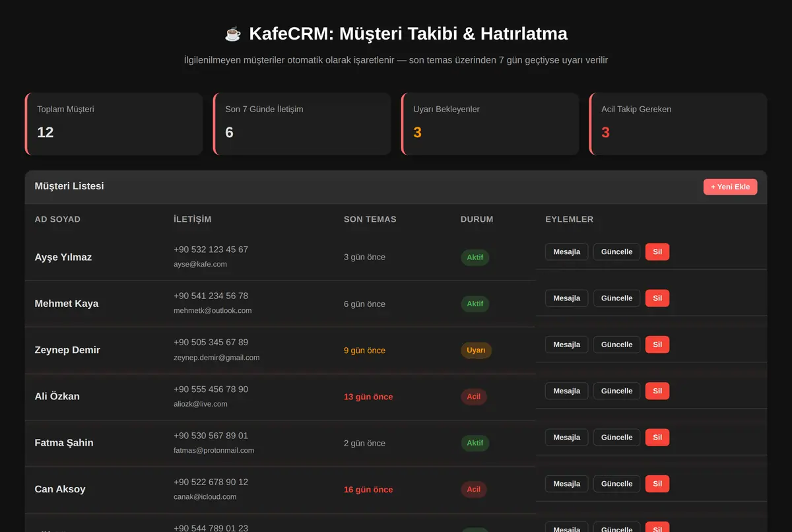
Task: Send message to Fatma Şahin
Action: [x=566, y=438]
